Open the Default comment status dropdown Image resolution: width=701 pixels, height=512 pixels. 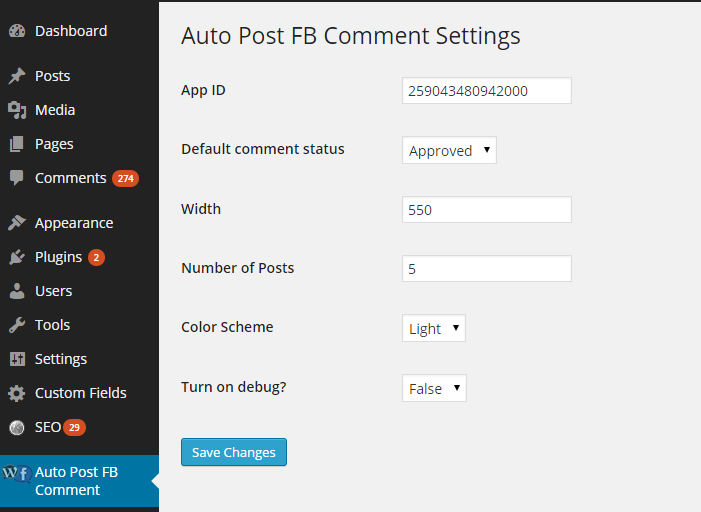pyautogui.click(x=449, y=150)
